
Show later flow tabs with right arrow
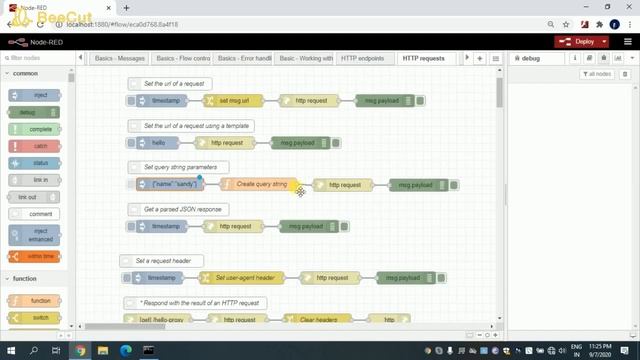coord(467,58)
